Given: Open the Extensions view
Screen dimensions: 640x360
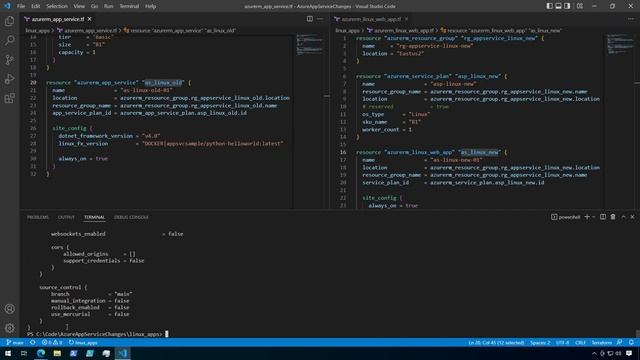Looking at the screenshot, I should 9,98.
